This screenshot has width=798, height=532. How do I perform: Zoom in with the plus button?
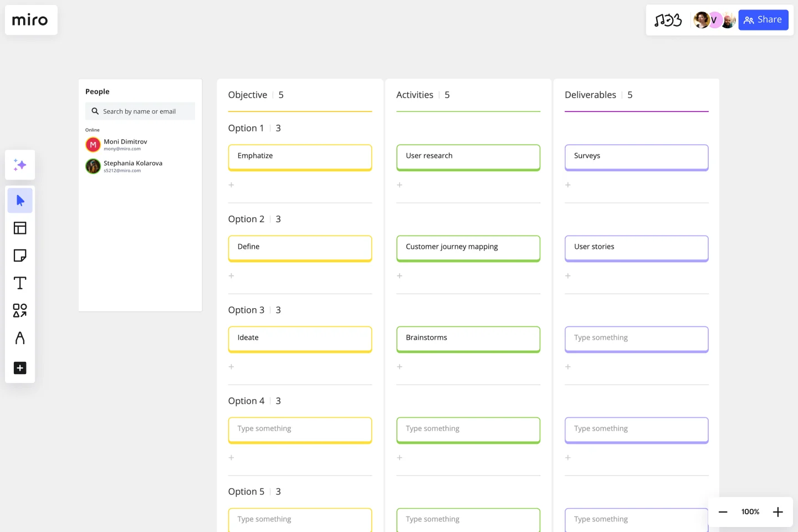pos(778,512)
